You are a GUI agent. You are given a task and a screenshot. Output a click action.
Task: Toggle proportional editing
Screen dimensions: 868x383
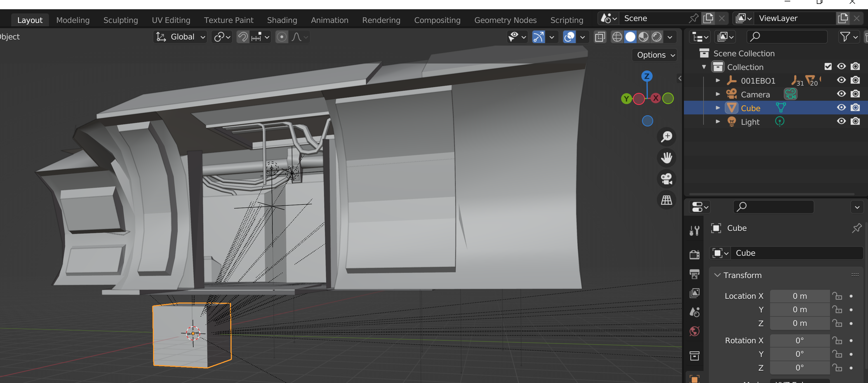282,37
